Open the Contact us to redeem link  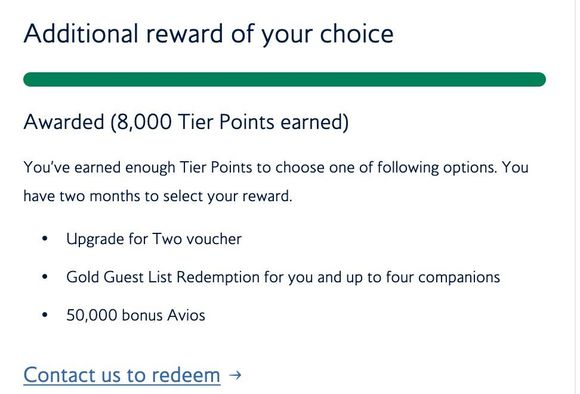(x=122, y=375)
